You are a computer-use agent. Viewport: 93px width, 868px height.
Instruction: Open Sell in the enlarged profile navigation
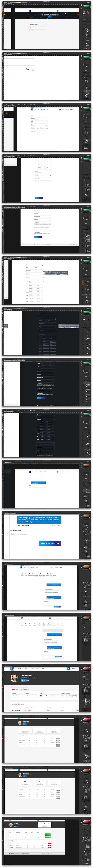pyautogui.click(x=26, y=668)
